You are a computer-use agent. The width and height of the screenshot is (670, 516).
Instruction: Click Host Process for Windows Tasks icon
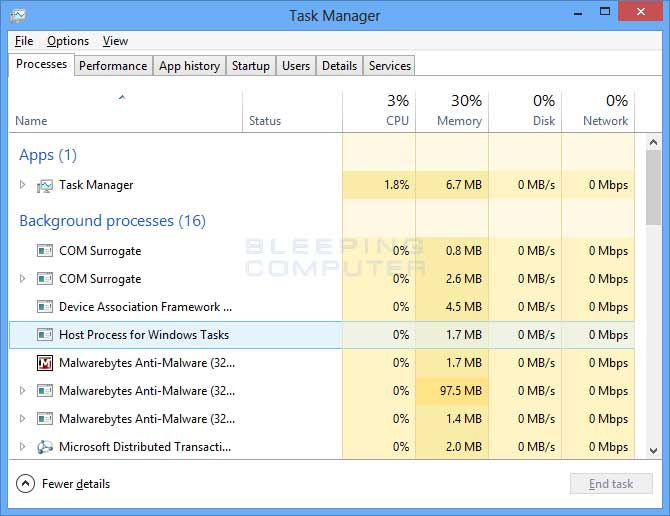[45, 335]
